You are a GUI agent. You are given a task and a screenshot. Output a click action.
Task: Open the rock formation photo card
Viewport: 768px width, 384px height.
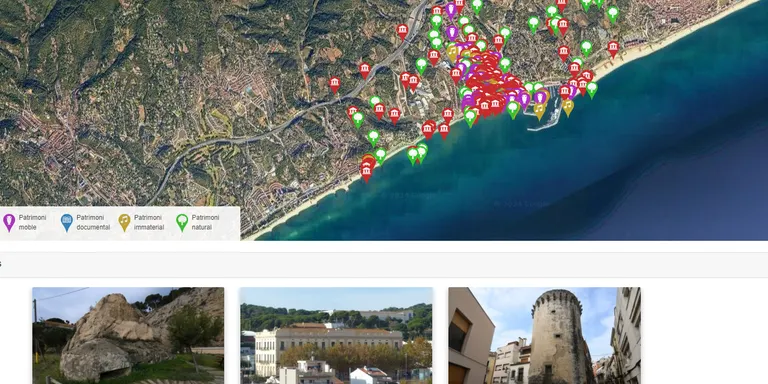[x=128, y=336]
